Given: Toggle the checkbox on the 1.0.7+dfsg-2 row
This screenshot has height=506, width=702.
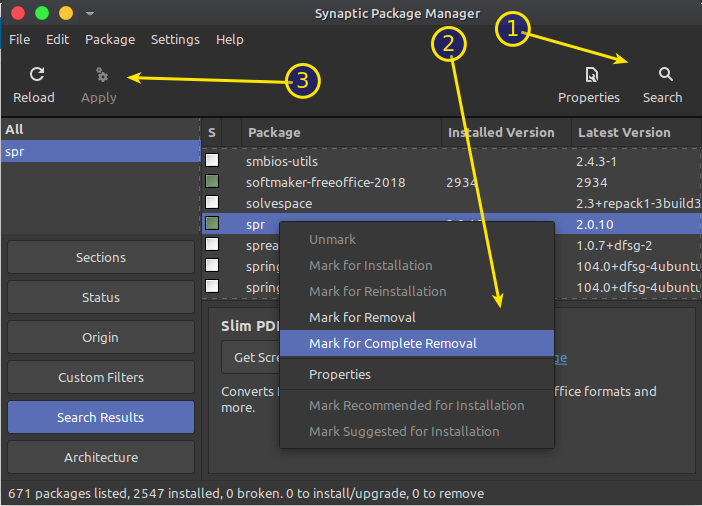Looking at the screenshot, I should [212, 244].
